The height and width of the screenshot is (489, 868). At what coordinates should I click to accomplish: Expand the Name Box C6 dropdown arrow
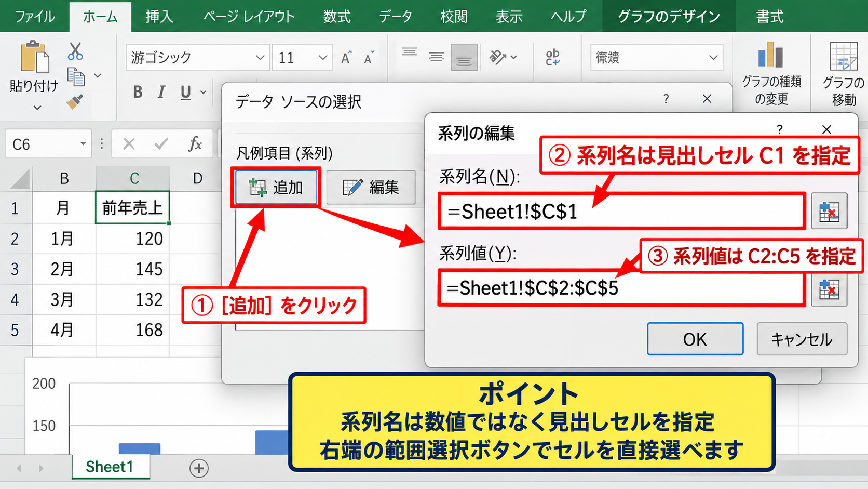pyautogui.click(x=83, y=144)
